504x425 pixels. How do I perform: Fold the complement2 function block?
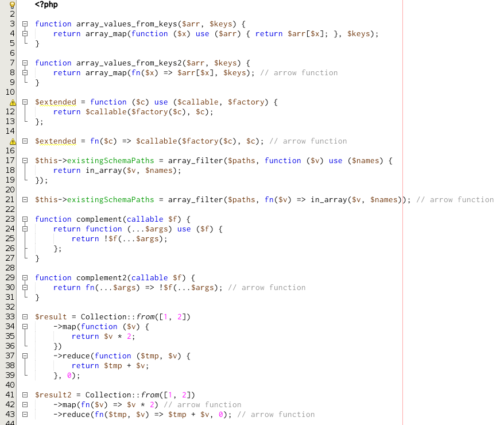point(25,278)
